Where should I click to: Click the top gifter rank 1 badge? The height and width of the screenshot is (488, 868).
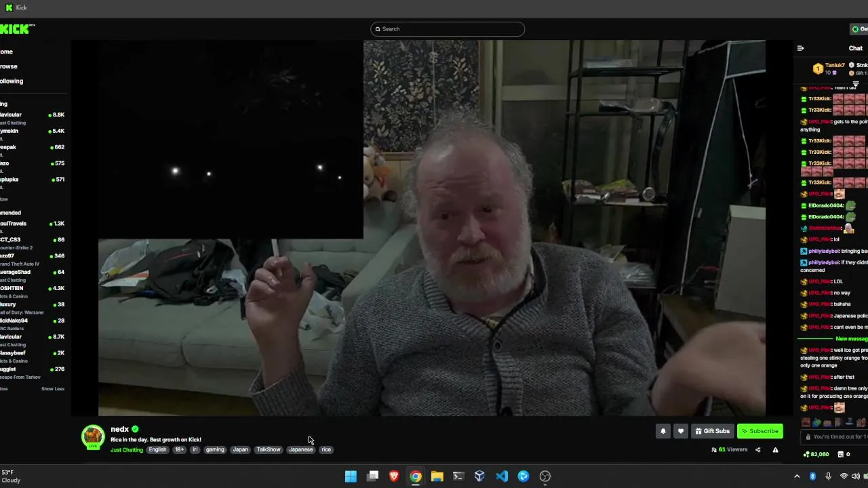click(x=818, y=68)
